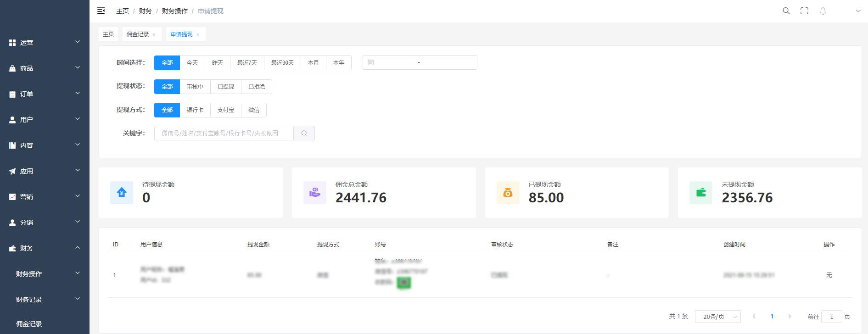Click the 佣金总金额 purple hand icon
868x334 pixels.
click(x=315, y=192)
